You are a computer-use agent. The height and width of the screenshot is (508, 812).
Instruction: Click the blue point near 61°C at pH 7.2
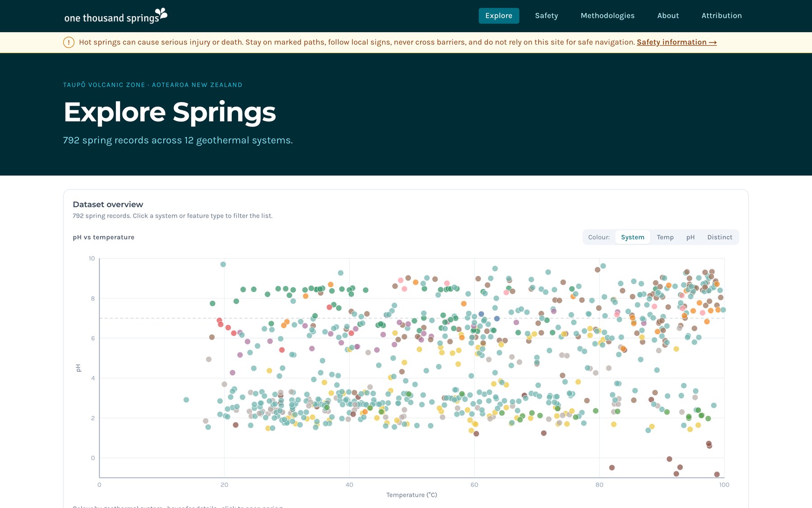(481, 314)
